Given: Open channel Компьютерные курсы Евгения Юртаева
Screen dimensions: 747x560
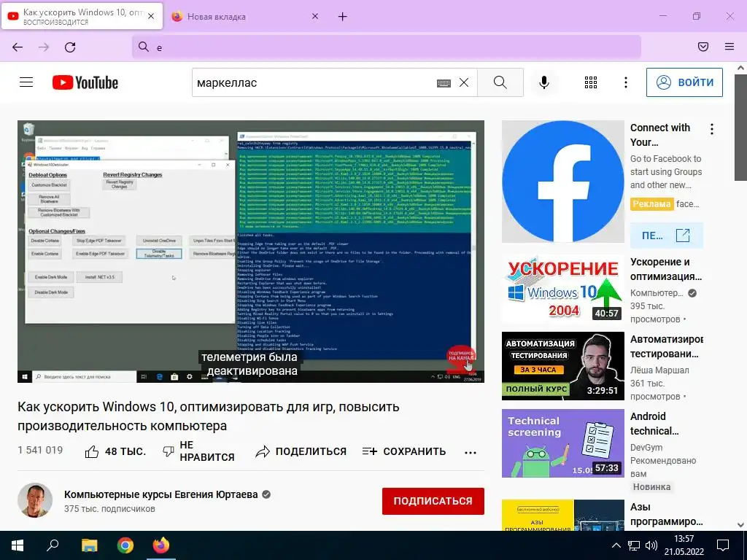Looking at the screenshot, I should (161, 494).
